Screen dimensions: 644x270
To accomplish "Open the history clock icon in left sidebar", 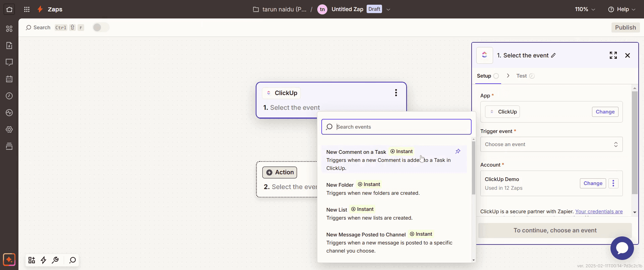I will 9,96.
